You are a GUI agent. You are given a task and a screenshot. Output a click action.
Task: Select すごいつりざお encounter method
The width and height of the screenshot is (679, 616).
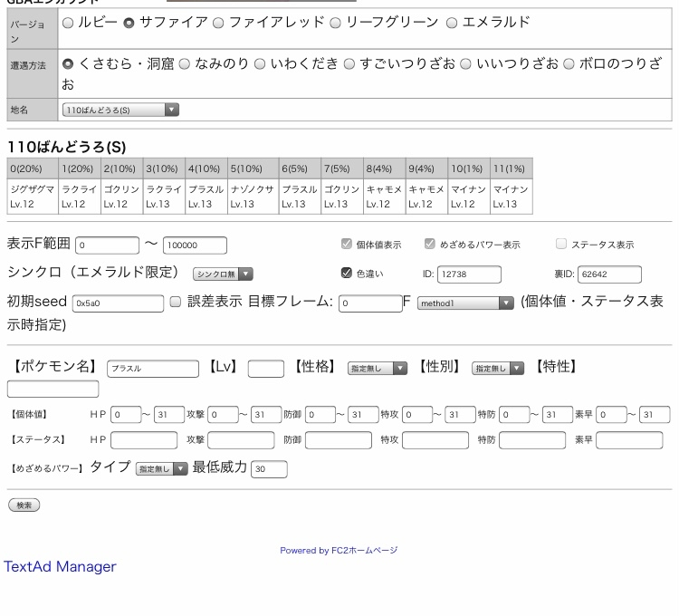pos(349,64)
